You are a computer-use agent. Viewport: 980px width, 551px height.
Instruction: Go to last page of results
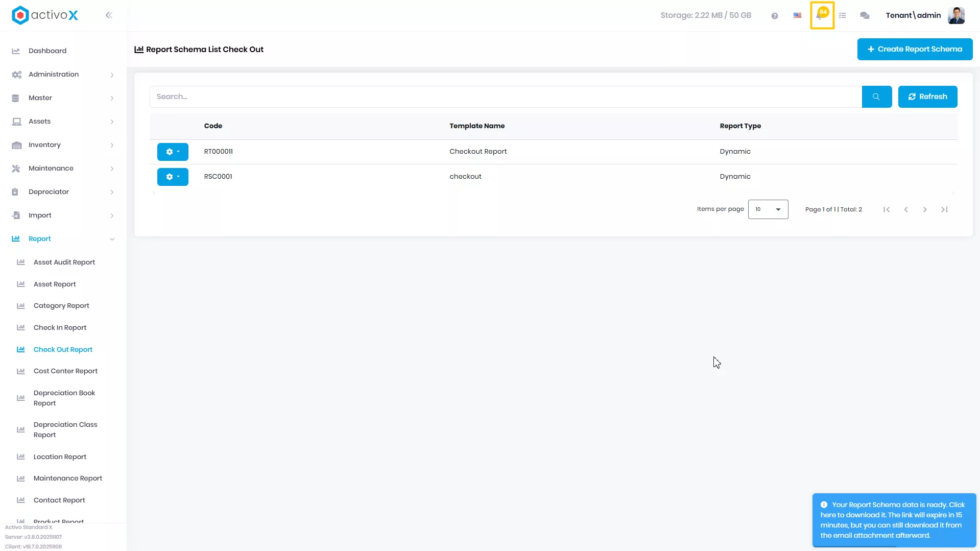(944, 209)
